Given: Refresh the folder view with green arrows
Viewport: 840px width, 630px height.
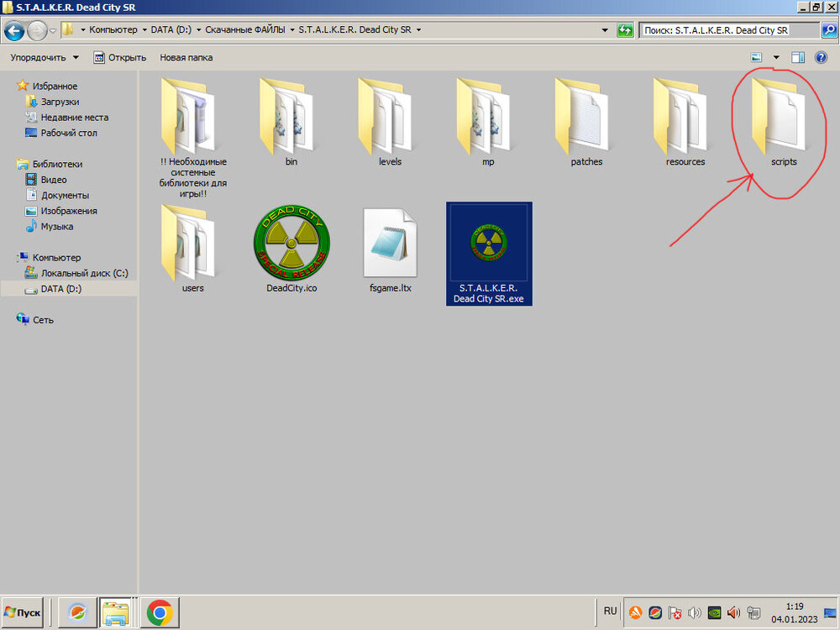Looking at the screenshot, I should [x=625, y=30].
